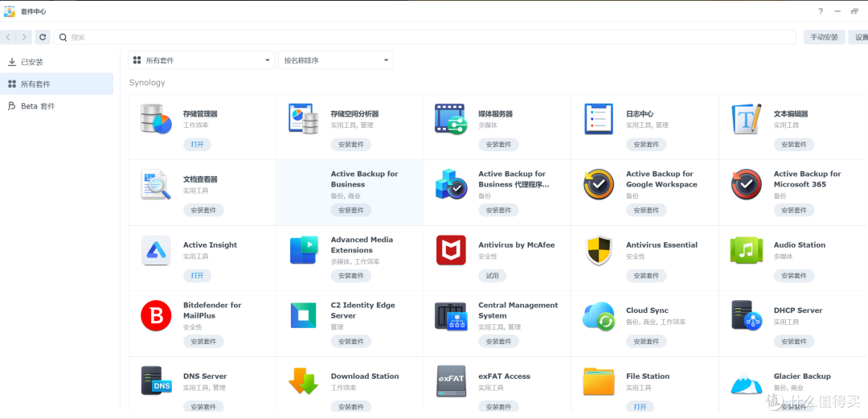
Task: Click the Text Editor (文本编辑器) icon
Action: pyautogui.click(x=746, y=119)
